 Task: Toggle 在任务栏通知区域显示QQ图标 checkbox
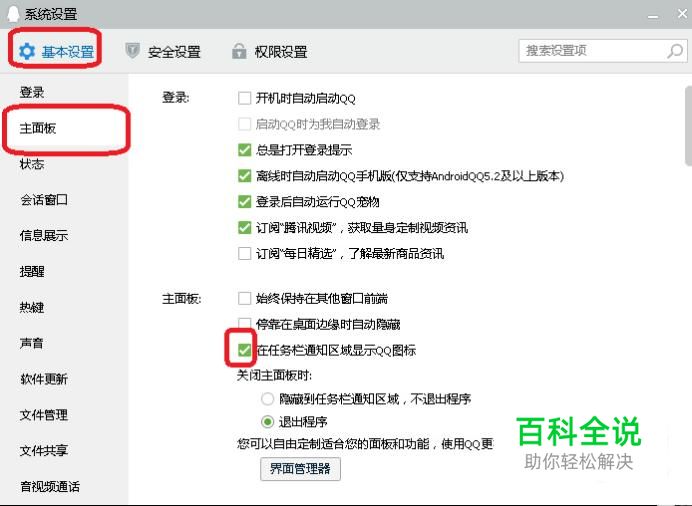[244, 350]
